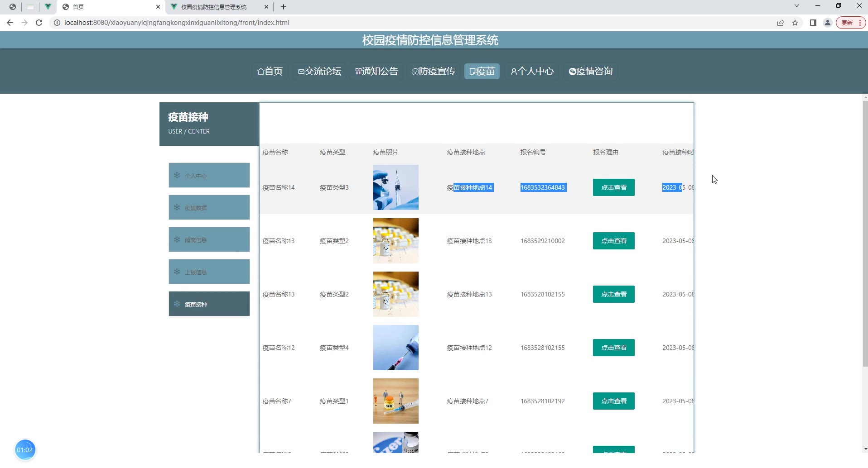Open the vaccine photo for 疫苗名称12
The height and width of the screenshot is (468, 868).
click(x=396, y=348)
